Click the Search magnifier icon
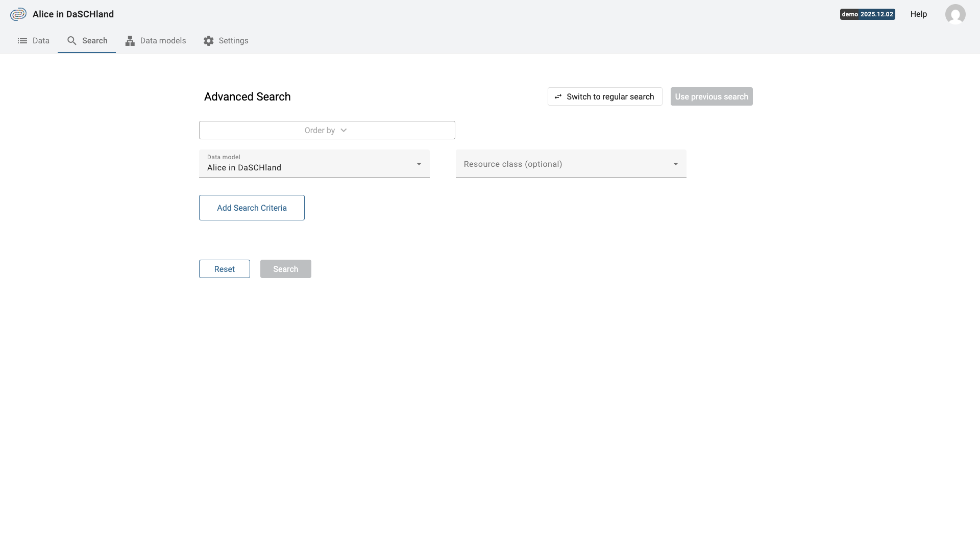 [x=71, y=40]
